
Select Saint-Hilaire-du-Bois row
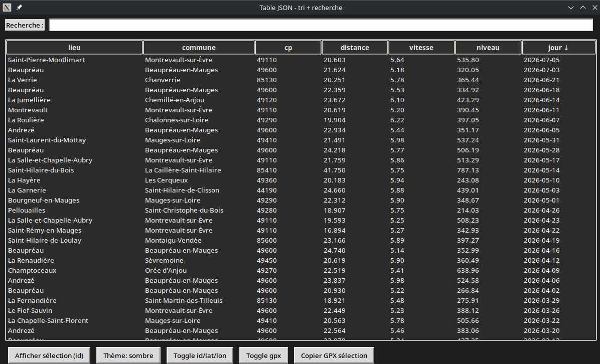pos(301,170)
